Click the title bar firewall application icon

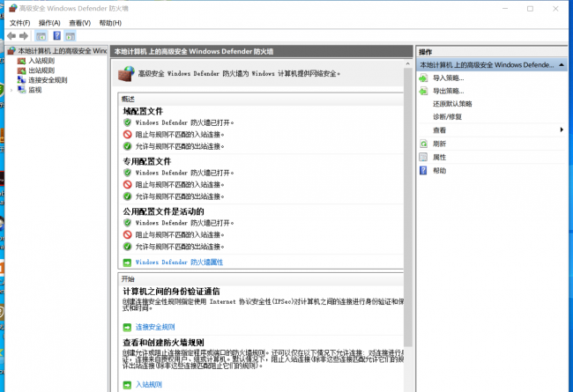[13, 8]
